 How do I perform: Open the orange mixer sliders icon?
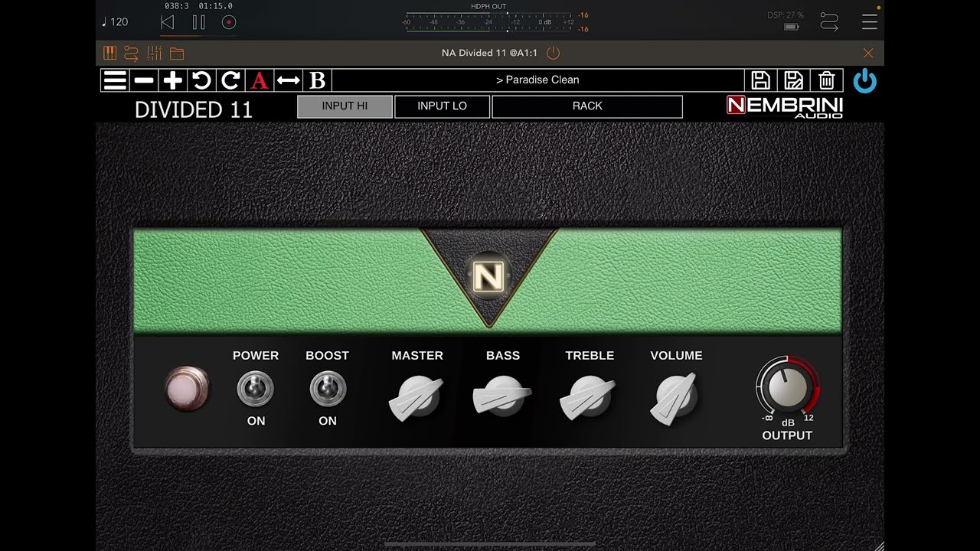coord(155,54)
